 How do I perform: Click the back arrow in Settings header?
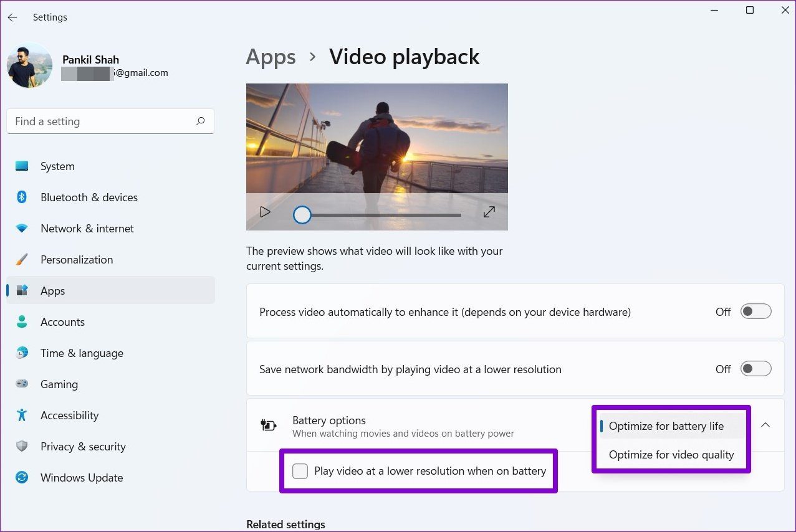(12, 17)
